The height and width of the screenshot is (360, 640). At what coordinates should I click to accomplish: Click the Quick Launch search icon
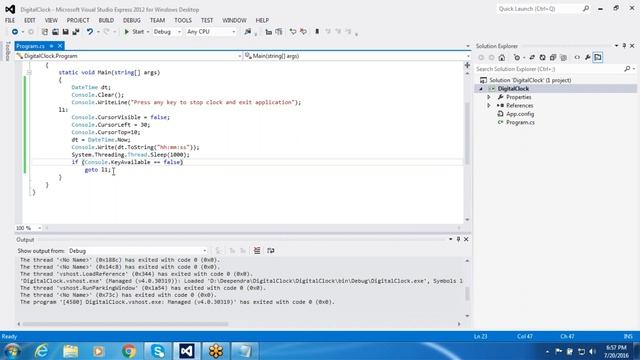pyautogui.click(x=586, y=9)
